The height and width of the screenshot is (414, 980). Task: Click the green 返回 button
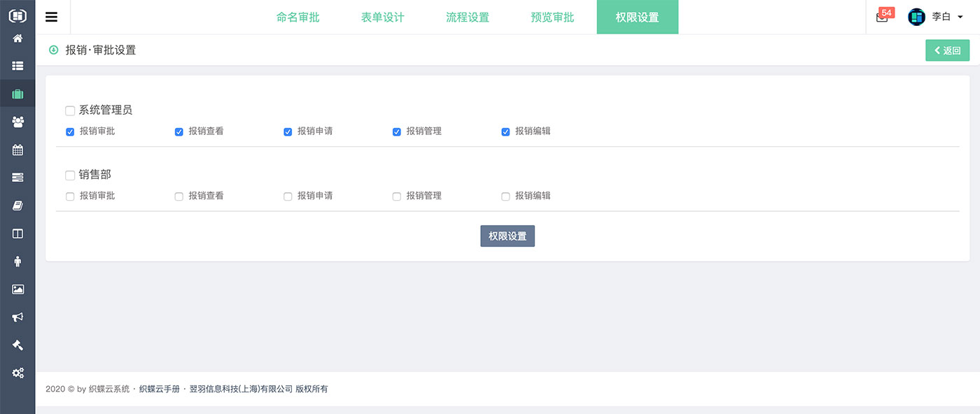(947, 50)
